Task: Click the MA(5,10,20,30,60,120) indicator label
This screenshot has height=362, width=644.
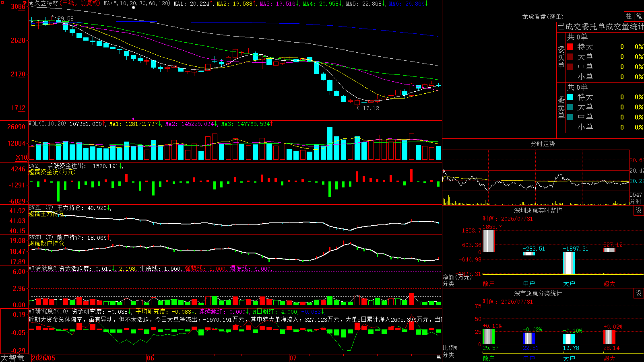Action: tap(137, 3)
